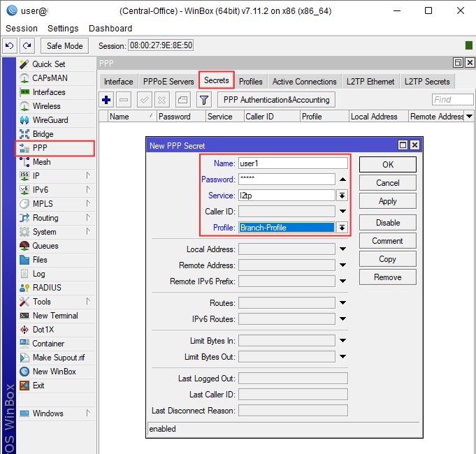The height and width of the screenshot is (454, 476).
Task: Open the Settings menu
Action: click(x=63, y=29)
